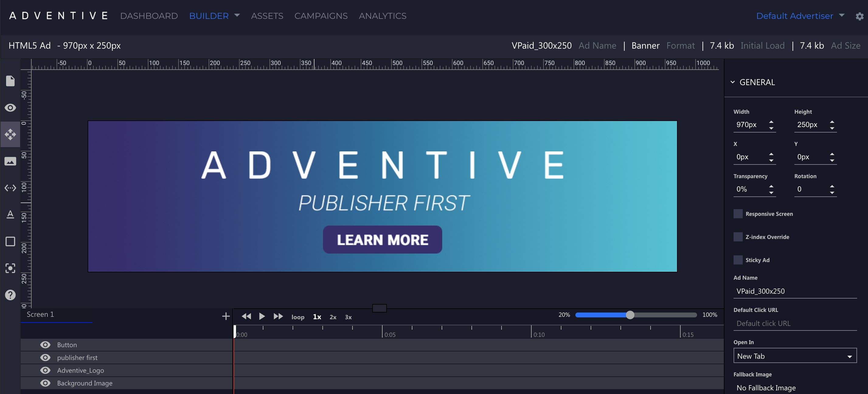
Task: Select the PUBLISHER FIRST text on canvas
Action: [384, 203]
